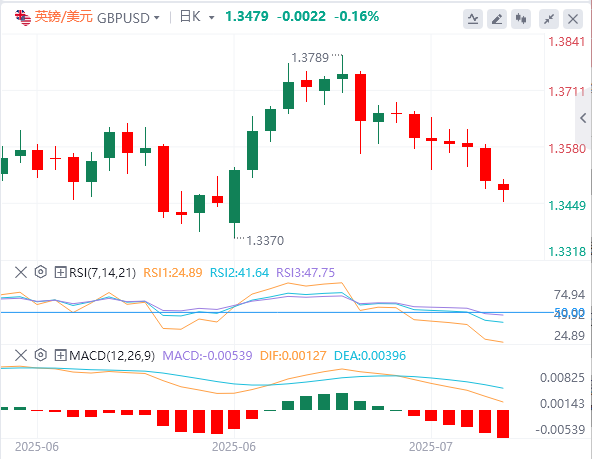Toggle DIF:0.00127 line visibility

pos(293,356)
